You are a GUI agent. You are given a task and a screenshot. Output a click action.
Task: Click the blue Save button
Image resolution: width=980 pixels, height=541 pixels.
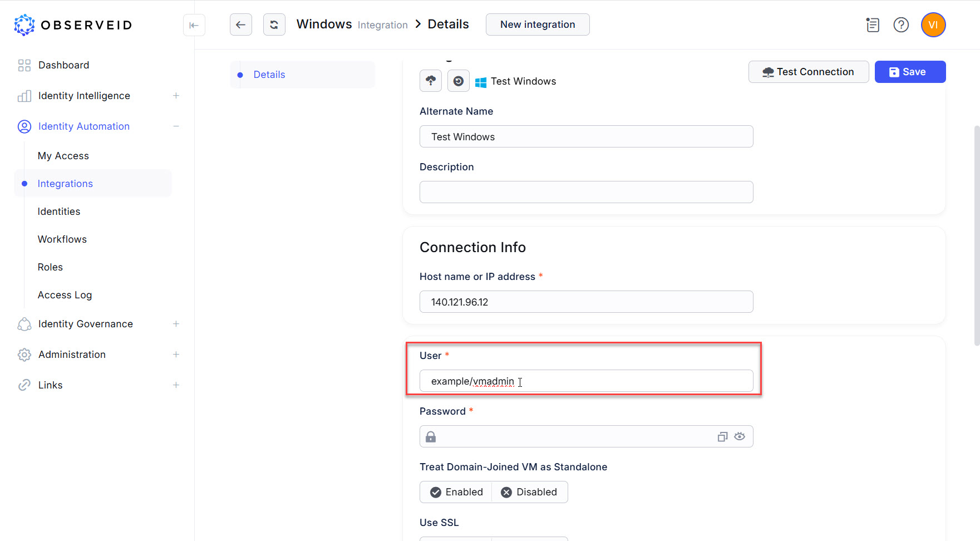tap(909, 72)
